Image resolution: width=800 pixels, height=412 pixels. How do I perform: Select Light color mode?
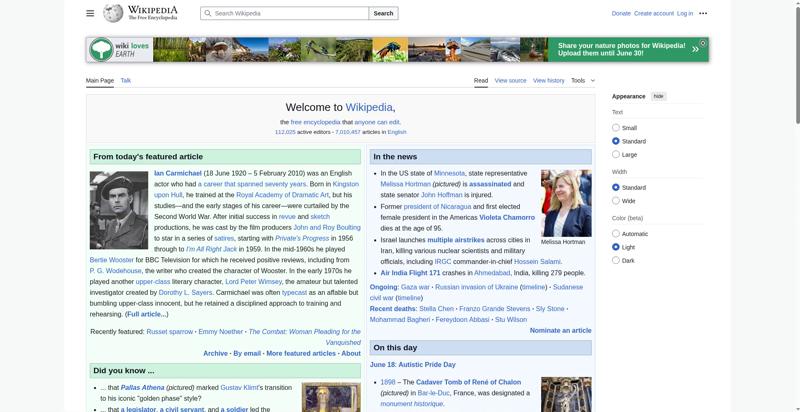pyautogui.click(x=616, y=247)
